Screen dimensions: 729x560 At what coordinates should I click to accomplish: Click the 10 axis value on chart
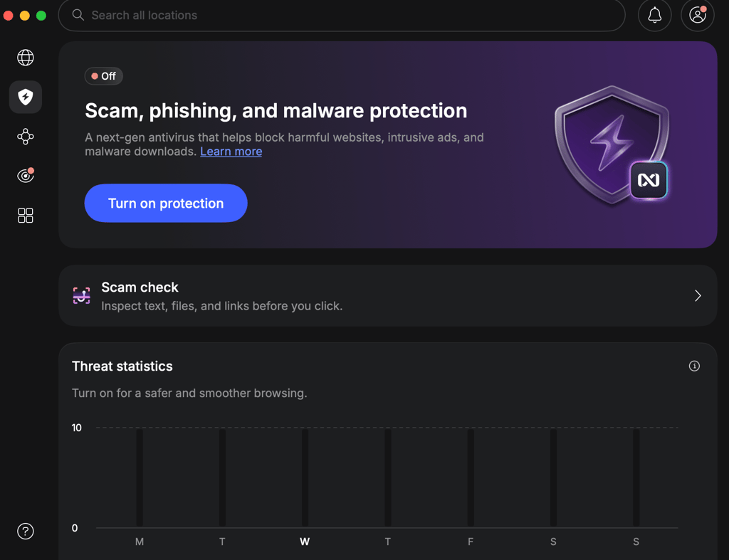pos(77,428)
